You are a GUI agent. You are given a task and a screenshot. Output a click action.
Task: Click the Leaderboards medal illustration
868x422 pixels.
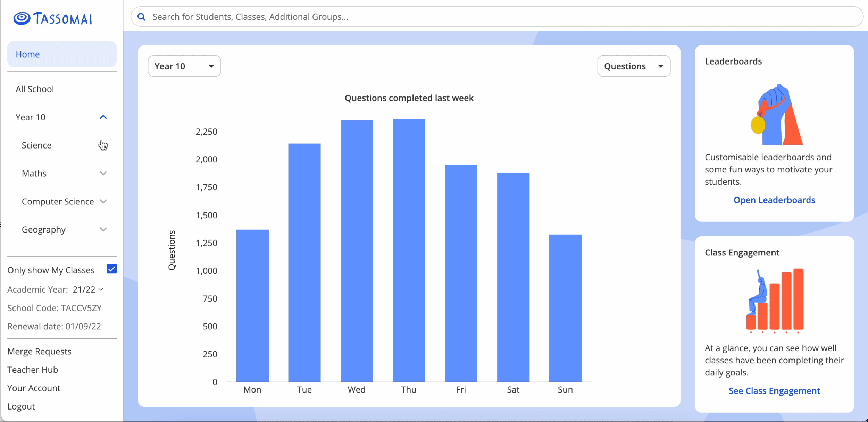(776, 115)
